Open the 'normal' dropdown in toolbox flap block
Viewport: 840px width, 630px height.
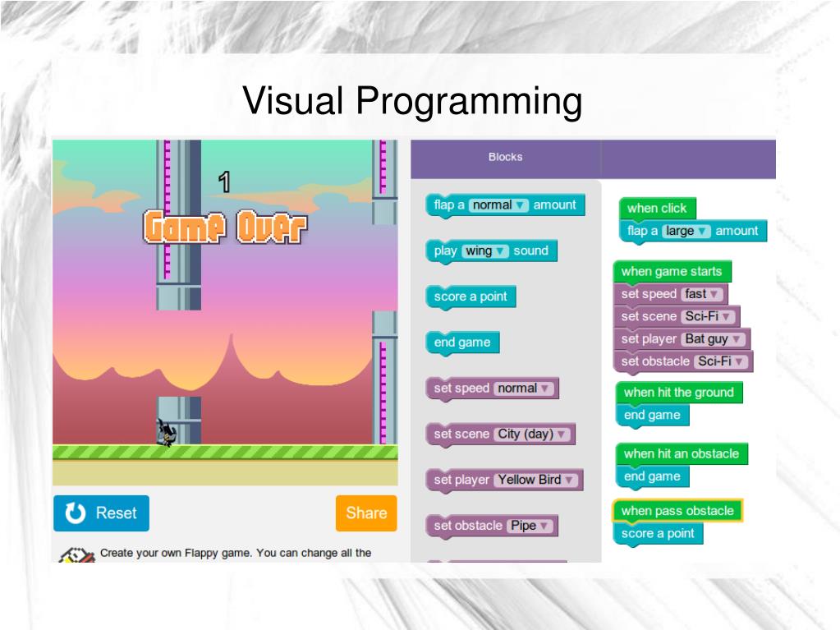(498, 205)
